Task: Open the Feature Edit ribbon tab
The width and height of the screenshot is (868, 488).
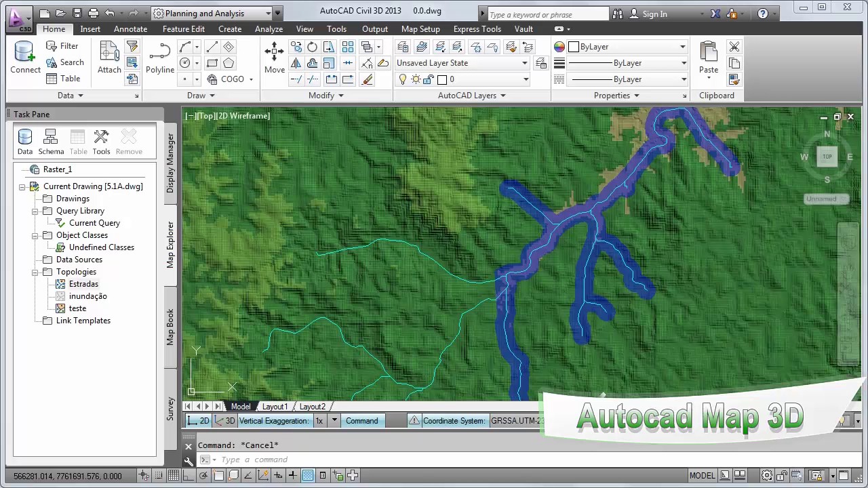Action: point(183,29)
